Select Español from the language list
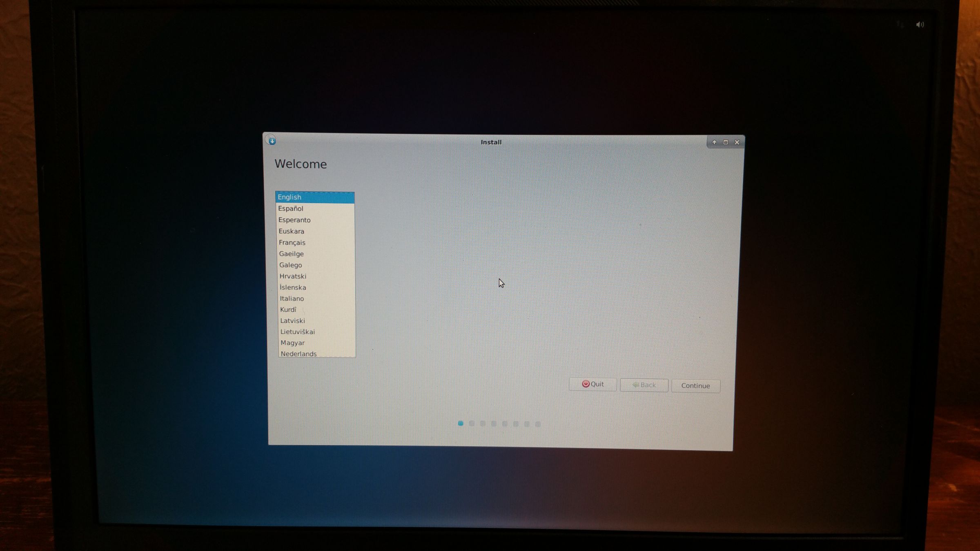Image resolution: width=980 pixels, height=551 pixels. (291, 209)
